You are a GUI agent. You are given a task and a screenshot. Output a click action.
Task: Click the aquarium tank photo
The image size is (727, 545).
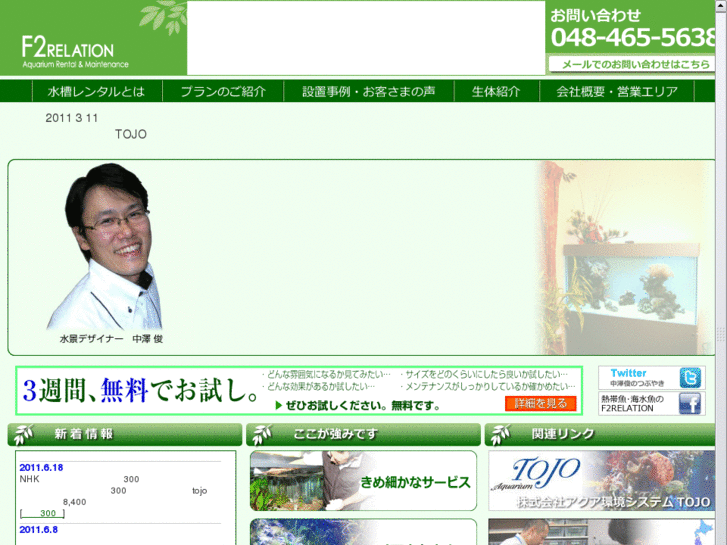(x=625, y=258)
